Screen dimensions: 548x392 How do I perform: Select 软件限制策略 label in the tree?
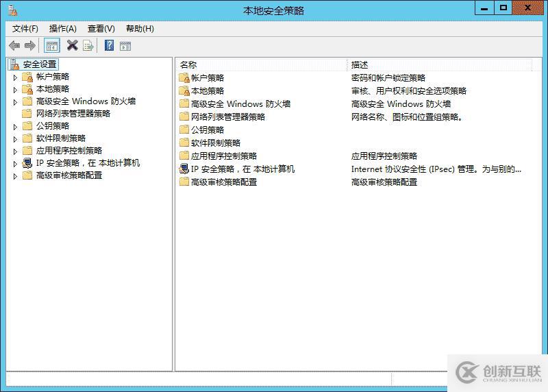[x=61, y=138]
